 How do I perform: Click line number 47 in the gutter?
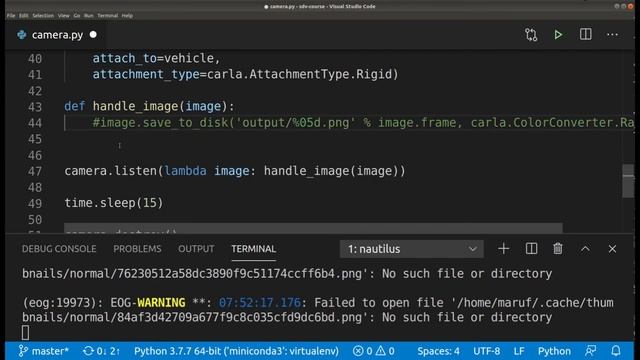[x=35, y=171]
